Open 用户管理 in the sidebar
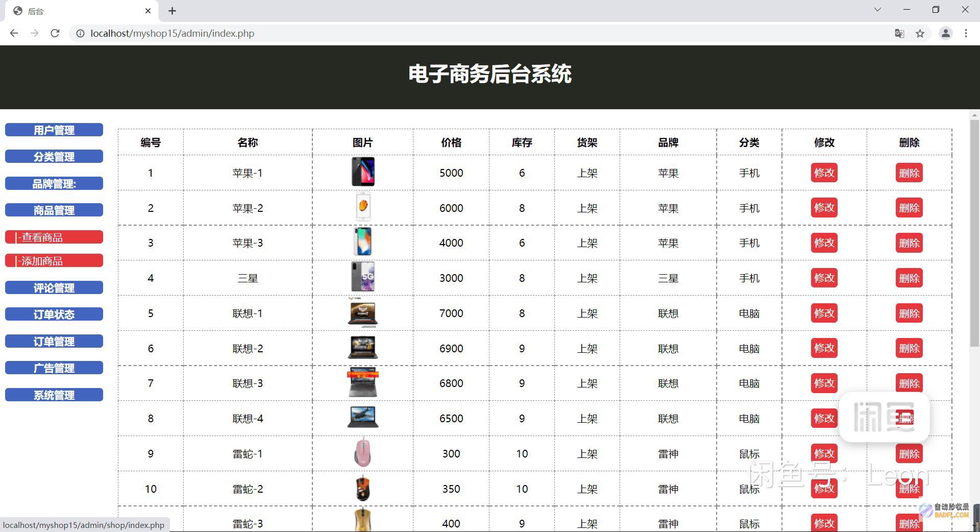Screen dimensions: 980x532 pos(54,130)
